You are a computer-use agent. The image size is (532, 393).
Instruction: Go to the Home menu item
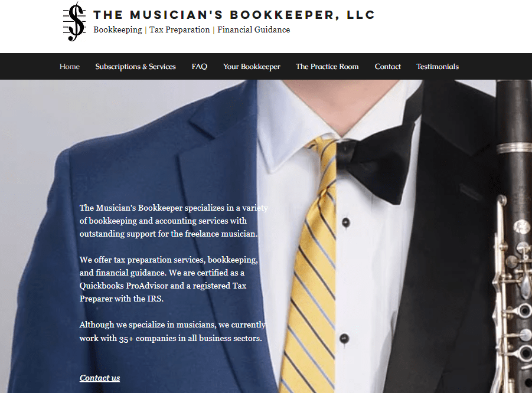[x=70, y=67]
